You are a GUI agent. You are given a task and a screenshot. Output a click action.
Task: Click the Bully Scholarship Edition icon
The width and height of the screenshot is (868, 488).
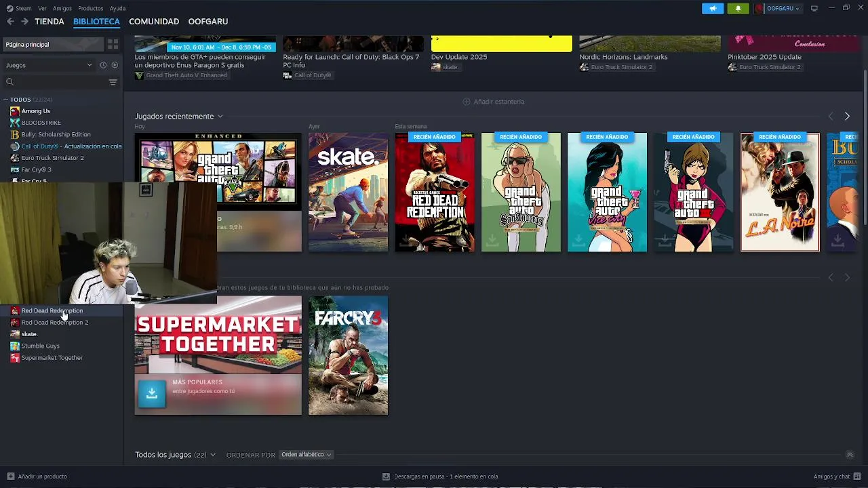15,134
